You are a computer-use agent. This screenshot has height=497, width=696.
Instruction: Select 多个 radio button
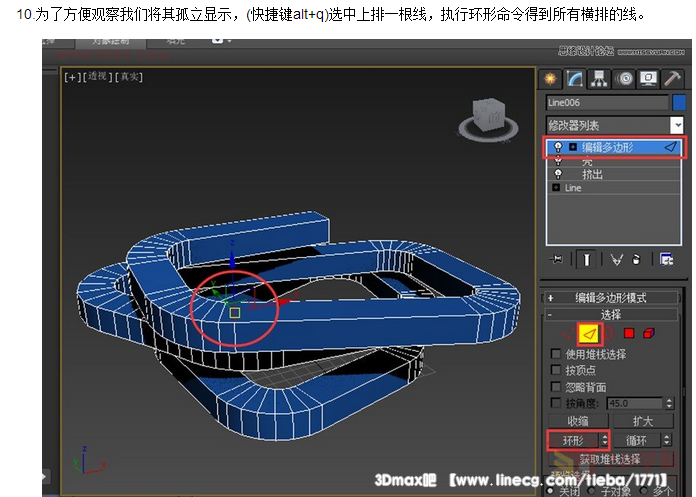(644, 490)
